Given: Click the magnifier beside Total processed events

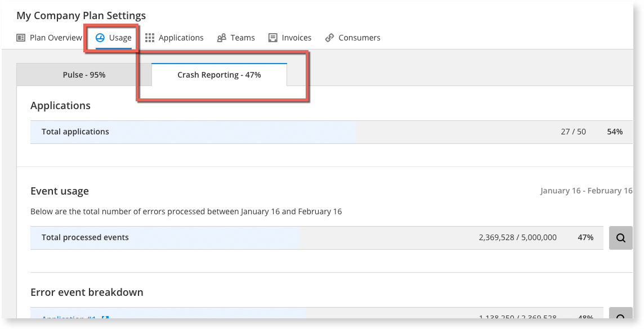Looking at the screenshot, I should (621, 238).
